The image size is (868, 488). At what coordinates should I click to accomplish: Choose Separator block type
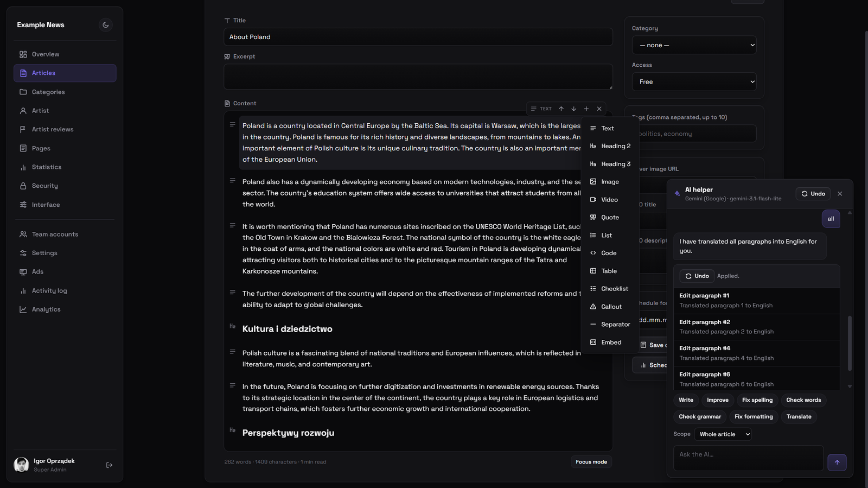(610, 325)
